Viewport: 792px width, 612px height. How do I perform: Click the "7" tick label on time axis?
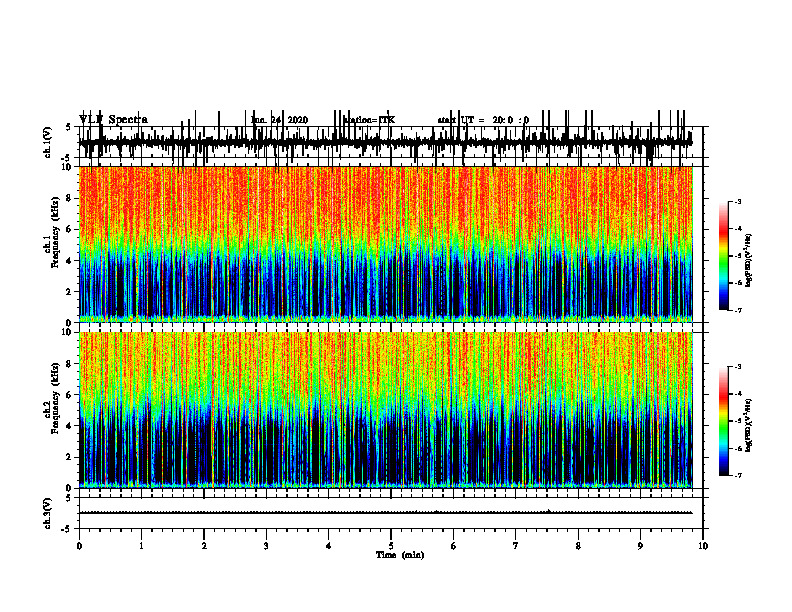(x=516, y=546)
